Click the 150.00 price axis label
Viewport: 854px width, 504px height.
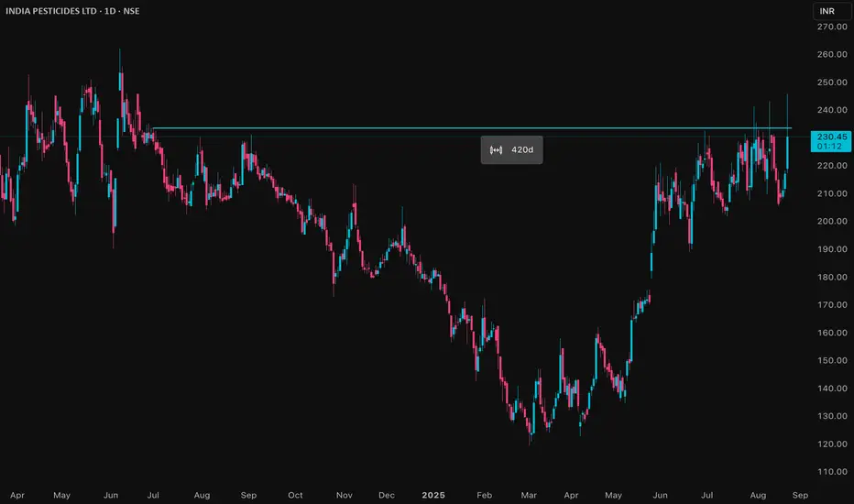click(x=832, y=360)
